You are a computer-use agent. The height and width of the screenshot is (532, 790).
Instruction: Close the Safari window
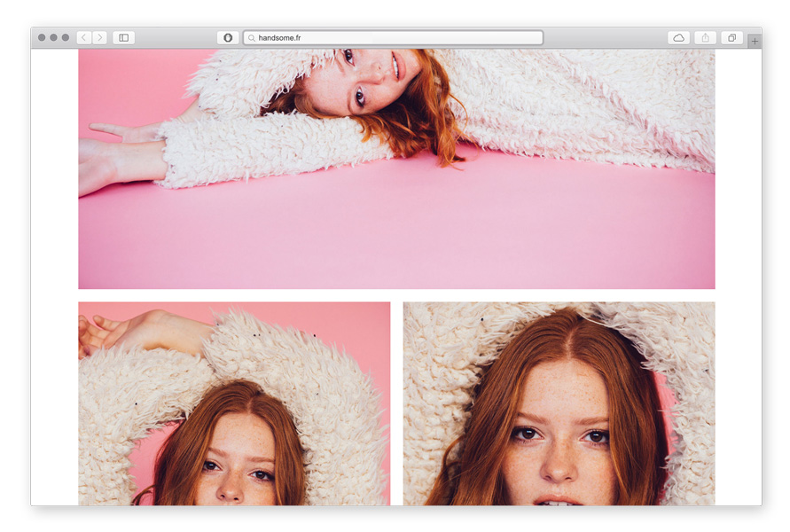click(42, 38)
